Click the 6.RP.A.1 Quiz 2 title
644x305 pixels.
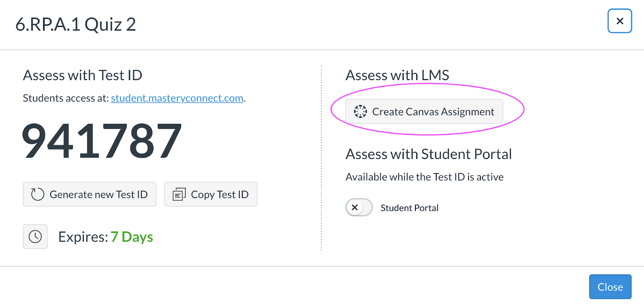pyautogui.click(x=76, y=25)
